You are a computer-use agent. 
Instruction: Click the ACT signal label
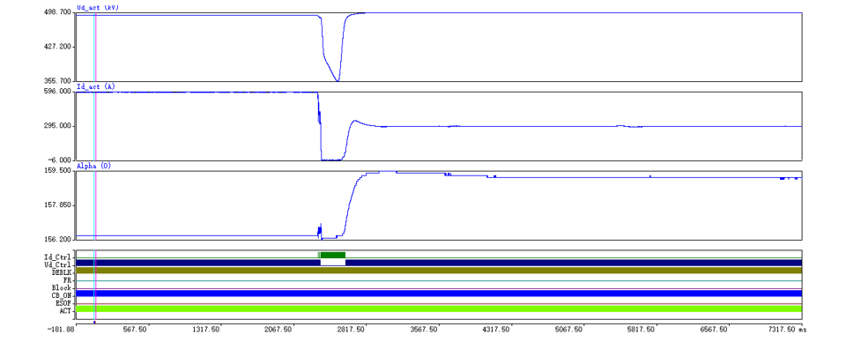(64, 311)
